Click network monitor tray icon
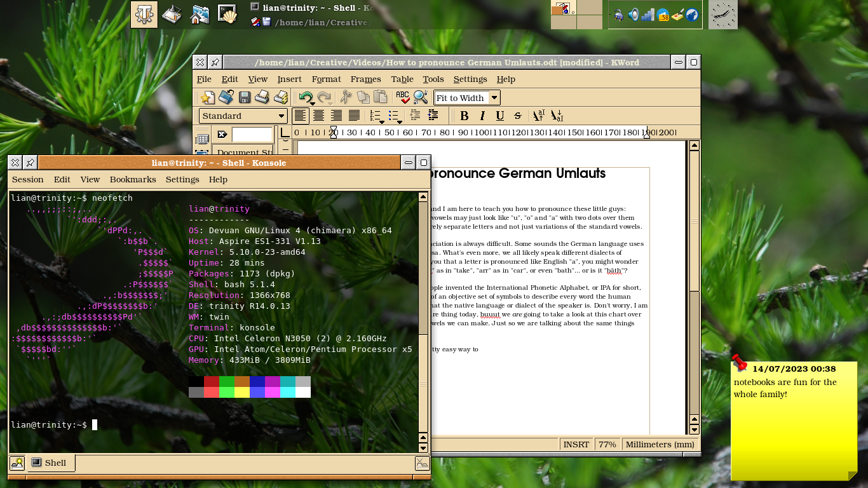The image size is (868, 488). [648, 14]
